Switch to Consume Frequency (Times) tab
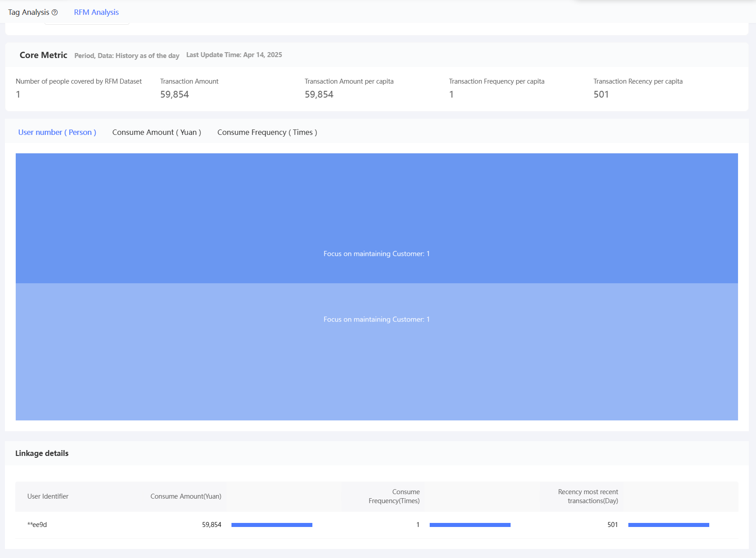 267,132
